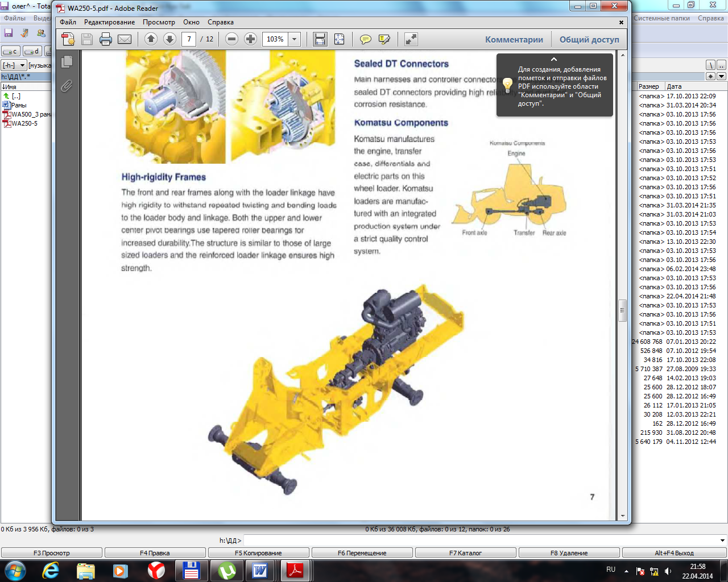Open the Редактирование menu
The image size is (728, 582).
pos(109,22)
